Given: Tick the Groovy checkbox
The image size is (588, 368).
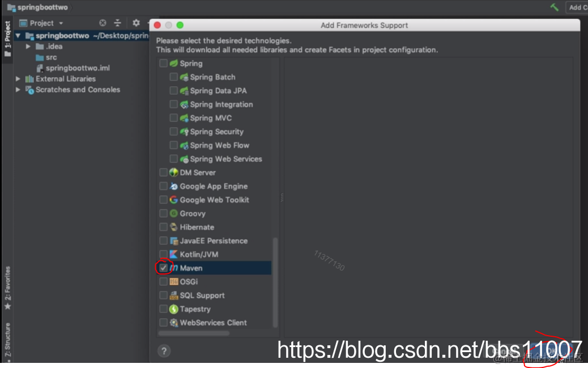Looking at the screenshot, I should pos(164,213).
